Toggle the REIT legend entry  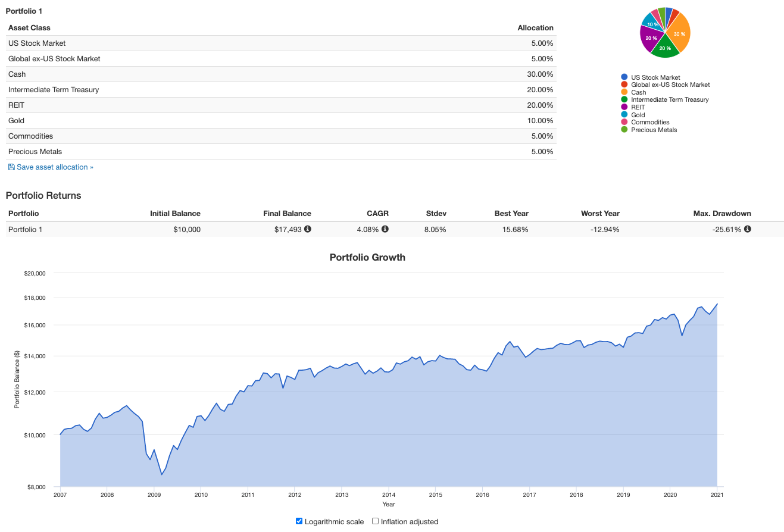coord(638,107)
